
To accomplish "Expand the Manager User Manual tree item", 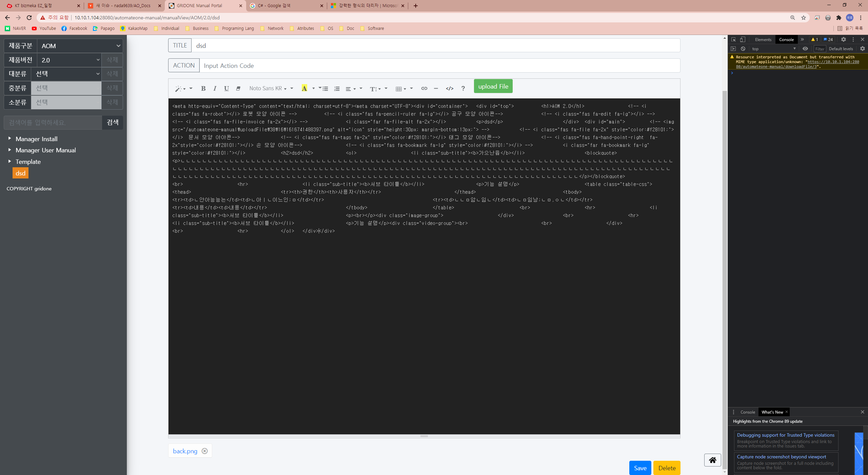I will point(9,150).
